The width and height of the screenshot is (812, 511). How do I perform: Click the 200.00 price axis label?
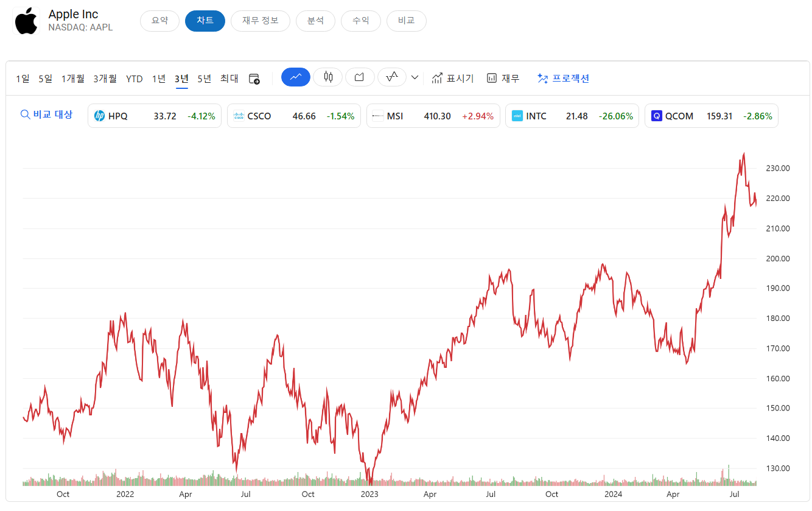[x=777, y=258]
